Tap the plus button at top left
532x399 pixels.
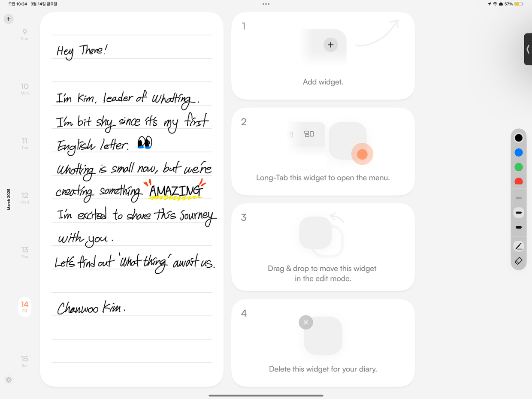(9, 19)
